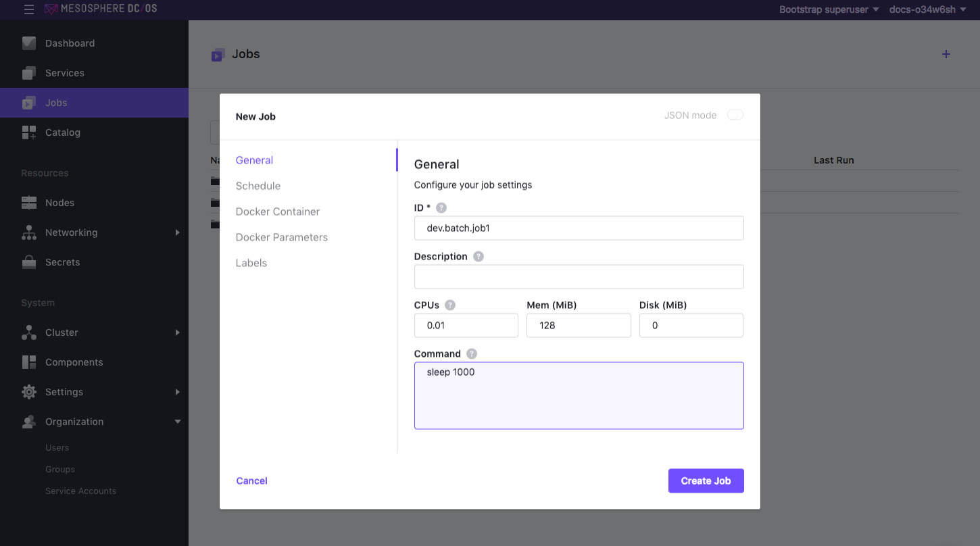Click the Networking sidebar icon
This screenshot has width=980, height=546.
(29, 232)
